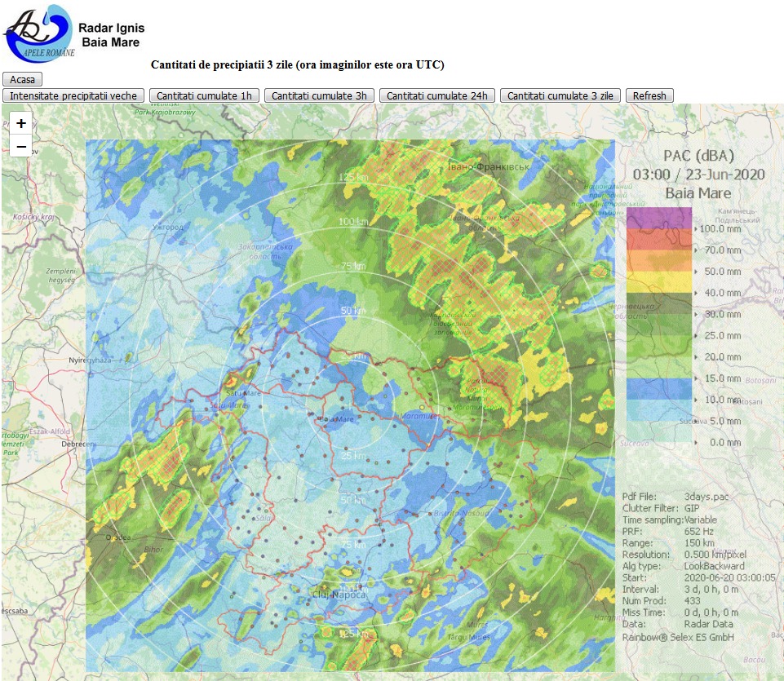Open Intensitate precipitatii veche view
Screen dimensions: 784x681
(73, 95)
